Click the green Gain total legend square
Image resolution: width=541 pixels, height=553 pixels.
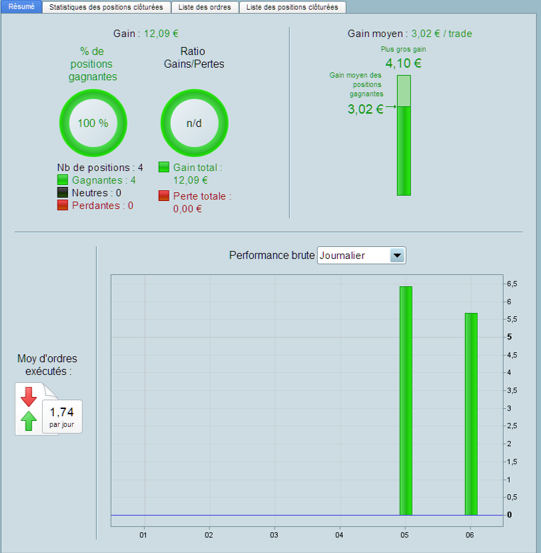164,167
